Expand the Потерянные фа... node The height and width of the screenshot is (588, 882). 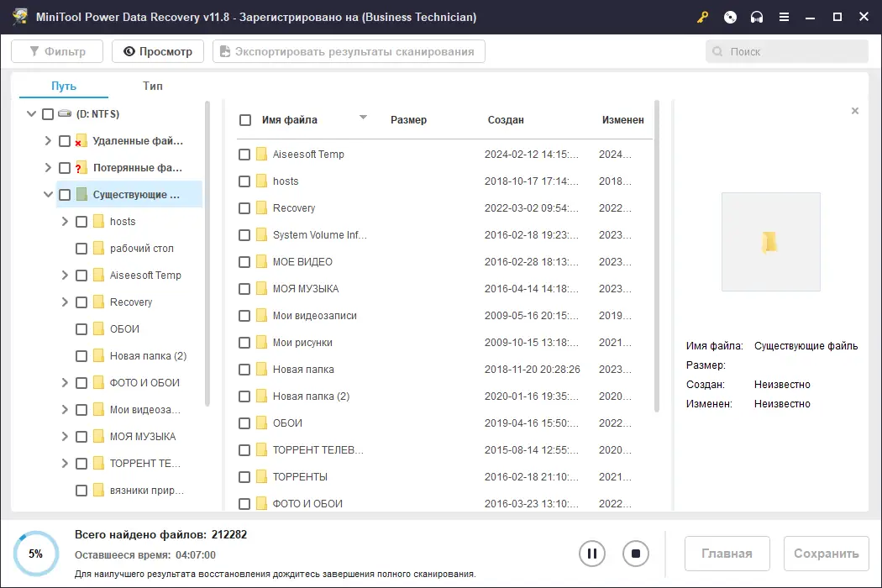48,168
